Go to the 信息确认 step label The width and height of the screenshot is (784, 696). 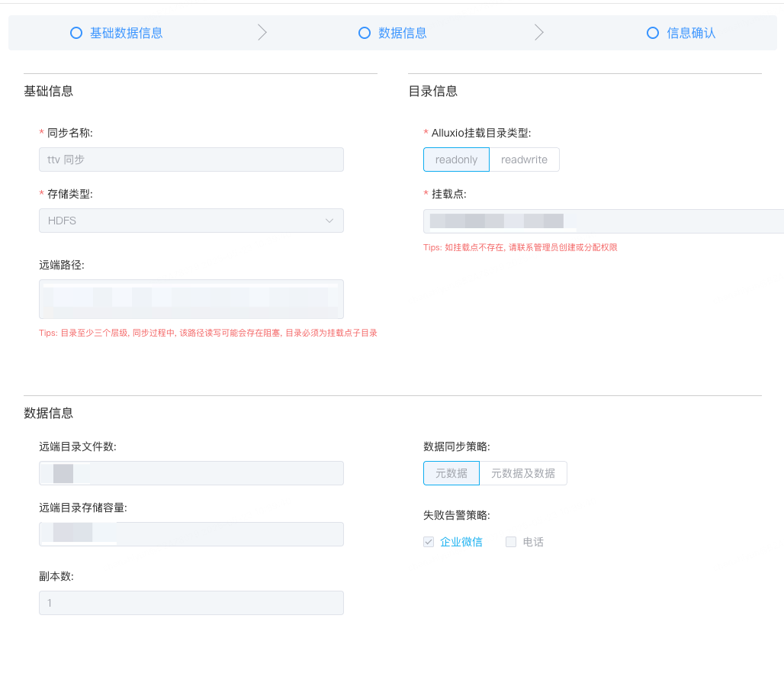[x=691, y=33]
